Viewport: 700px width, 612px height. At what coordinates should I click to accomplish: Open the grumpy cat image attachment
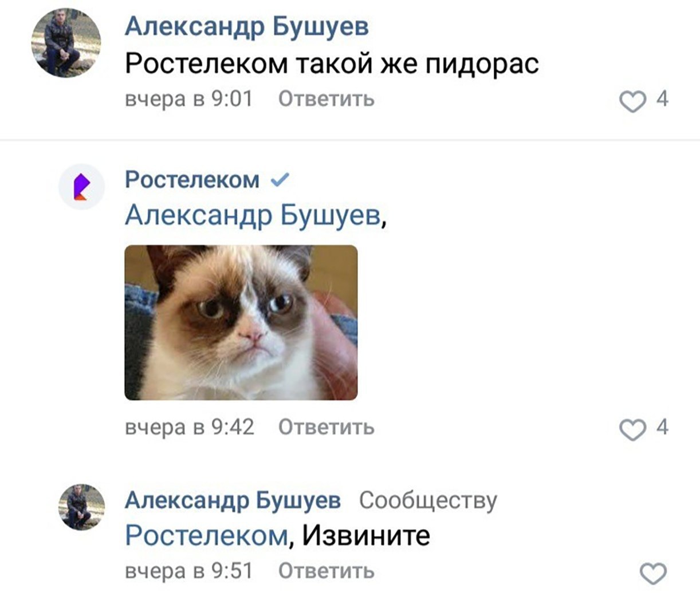[x=241, y=322]
